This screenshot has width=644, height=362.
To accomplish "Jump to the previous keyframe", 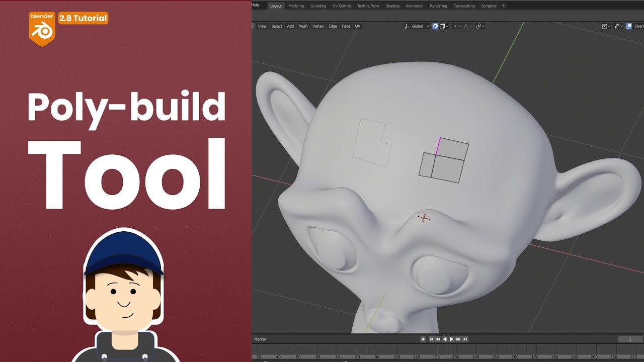I will pyautogui.click(x=438, y=339).
